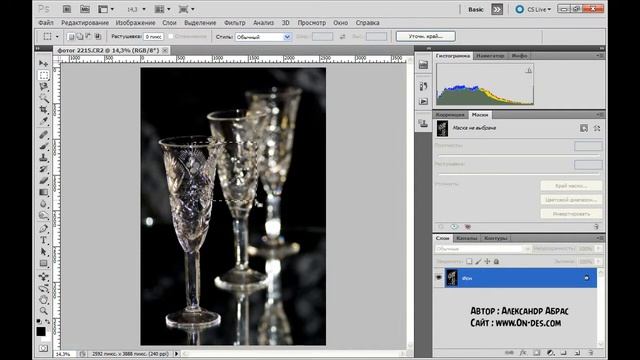Select the Dodge tool

(44, 215)
